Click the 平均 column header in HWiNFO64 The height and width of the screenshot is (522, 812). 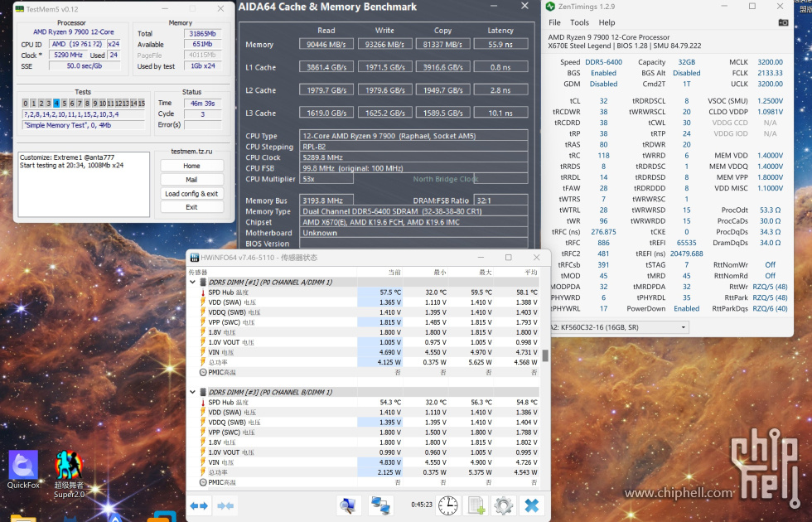[x=531, y=273]
